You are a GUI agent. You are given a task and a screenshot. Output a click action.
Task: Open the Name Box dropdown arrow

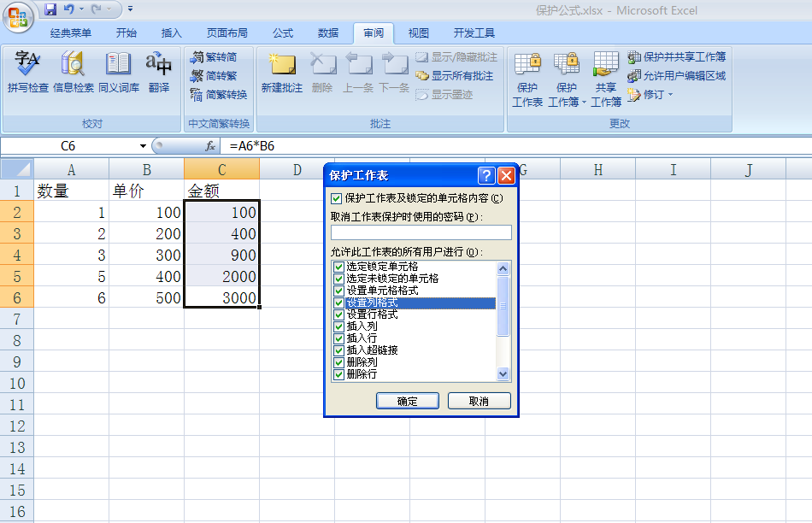[143, 146]
